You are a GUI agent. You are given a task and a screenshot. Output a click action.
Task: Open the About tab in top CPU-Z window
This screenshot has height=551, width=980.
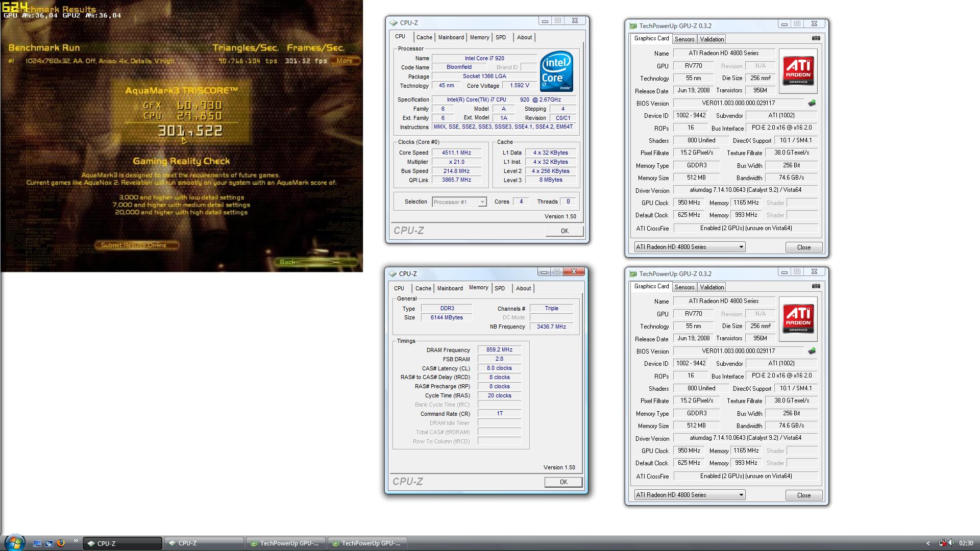pos(524,37)
